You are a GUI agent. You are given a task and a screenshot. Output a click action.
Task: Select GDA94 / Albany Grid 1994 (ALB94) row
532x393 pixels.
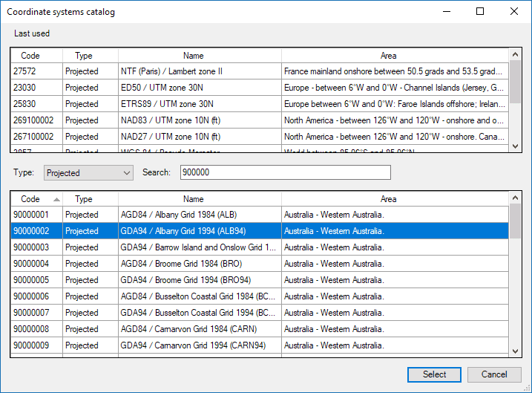click(260, 231)
